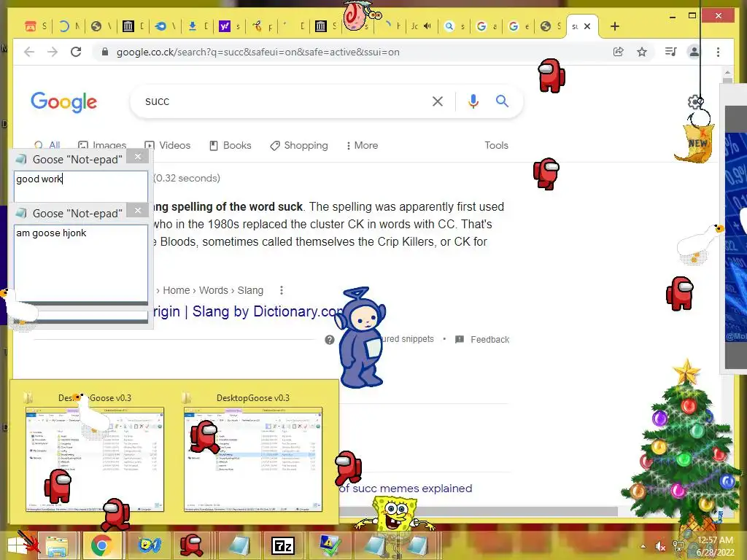Screen dimensions: 747x560
Task: Close the active 'su' browser tab
Action: pos(587,26)
